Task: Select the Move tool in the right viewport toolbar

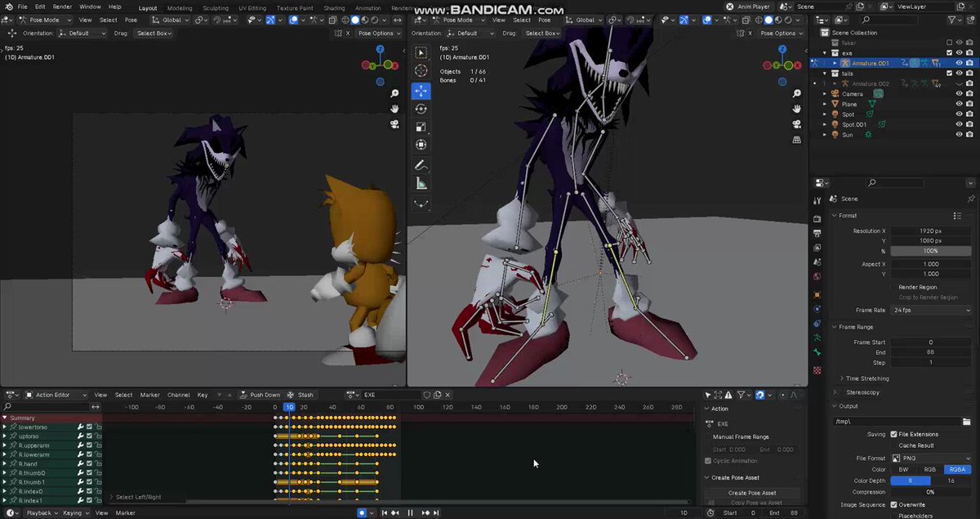Action: click(x=421, y=91)
